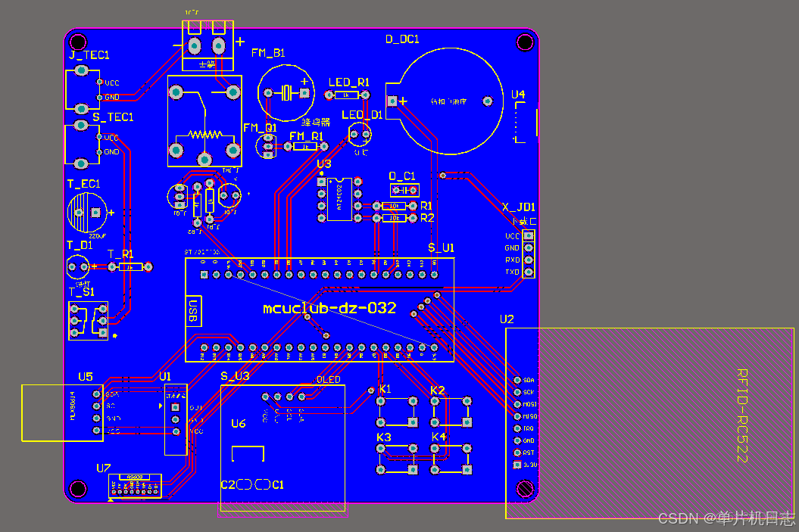Image resolution: width=799 pixels, height=532 pixels.
Task: Select the FM_B1 buzzer designator
Action: pos(268,53)
